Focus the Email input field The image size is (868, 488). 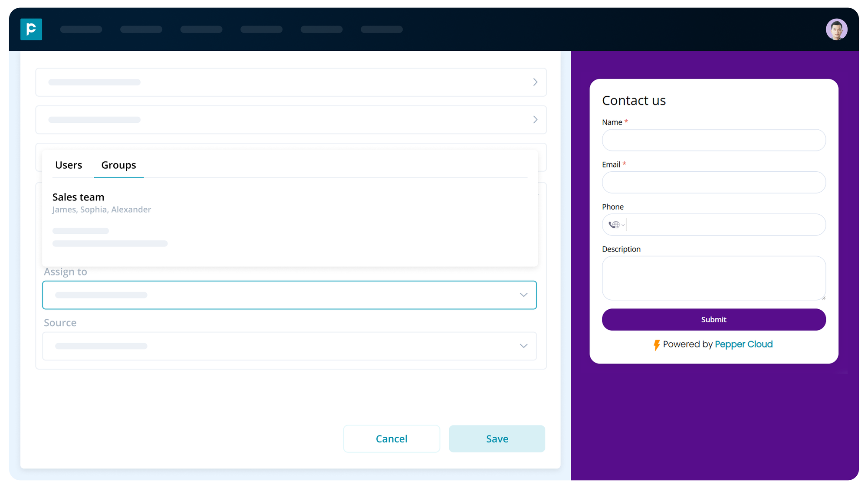tap(713, 182)
